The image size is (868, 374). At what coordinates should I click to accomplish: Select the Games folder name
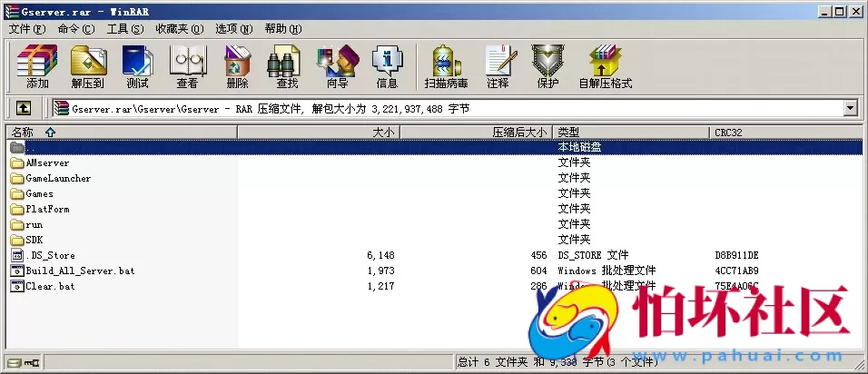click(39, 193)
